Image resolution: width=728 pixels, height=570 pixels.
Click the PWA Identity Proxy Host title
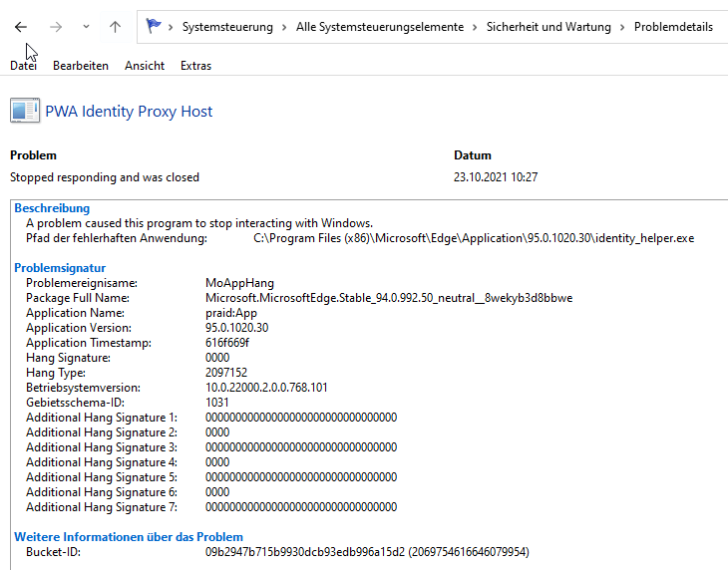tap(129, 112)
